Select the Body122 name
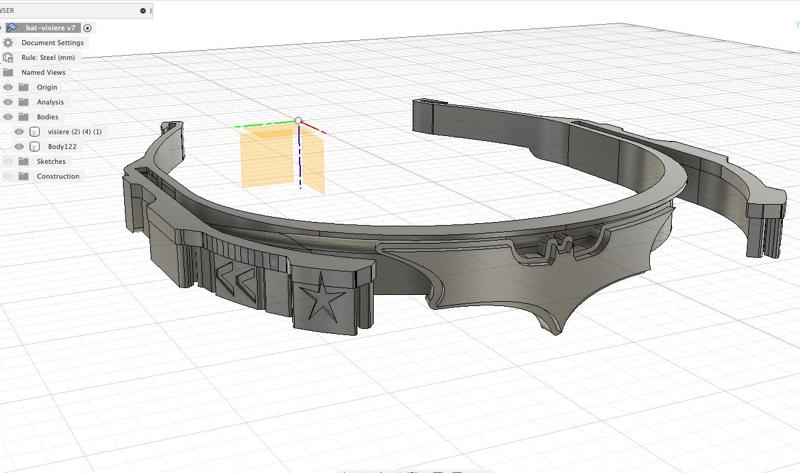Screen dimensions: 800x473 tap(62, 146)
